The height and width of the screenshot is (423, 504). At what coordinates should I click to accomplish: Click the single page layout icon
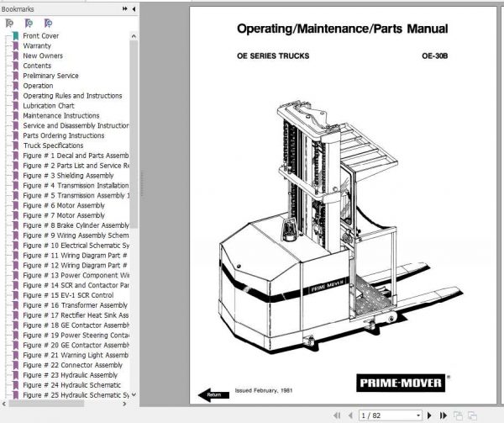[458, 415]
